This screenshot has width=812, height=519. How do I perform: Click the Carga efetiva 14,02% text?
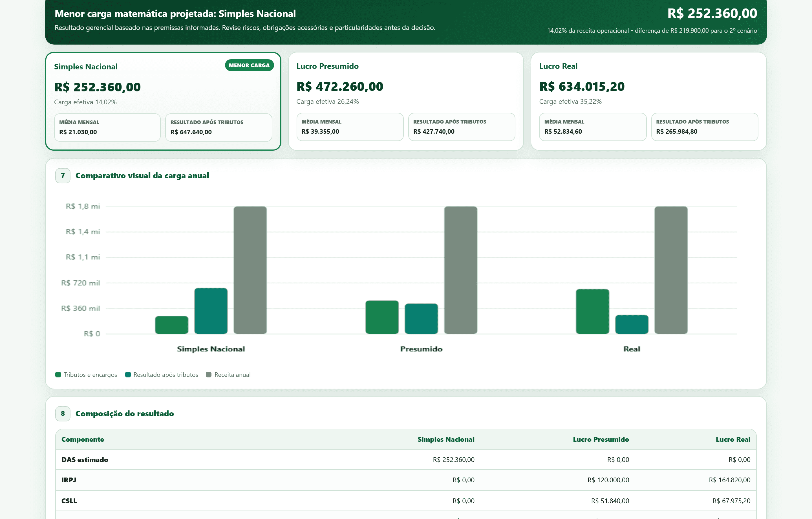85,102
